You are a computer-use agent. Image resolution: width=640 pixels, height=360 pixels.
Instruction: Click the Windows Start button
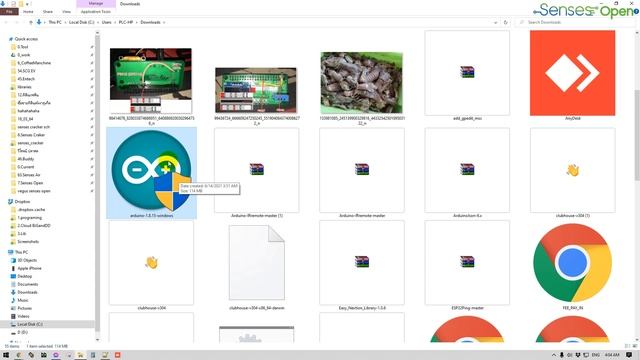coord(6,355)
